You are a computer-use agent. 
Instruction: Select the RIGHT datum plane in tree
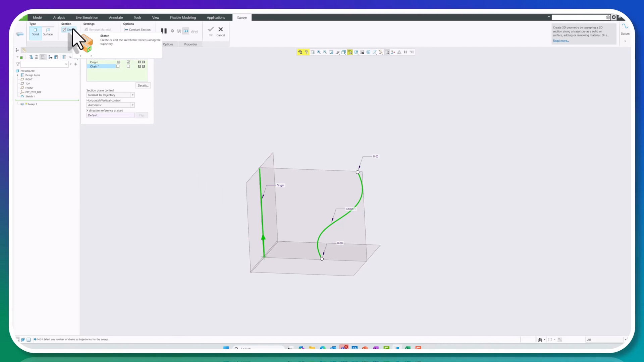click(x=29, y=79)
